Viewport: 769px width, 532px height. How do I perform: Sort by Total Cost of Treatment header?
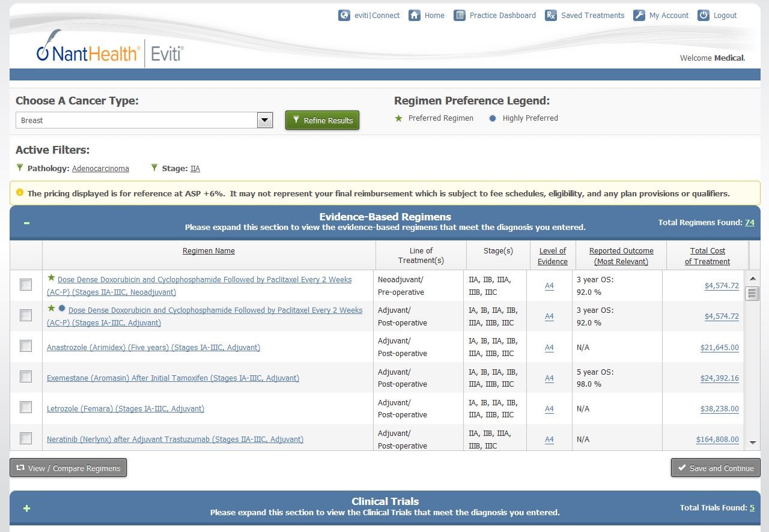(707, 256)
